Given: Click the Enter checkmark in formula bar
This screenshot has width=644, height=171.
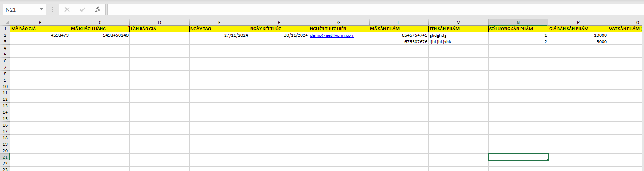Looking at the screenshot, I should [x=82, y=9].
